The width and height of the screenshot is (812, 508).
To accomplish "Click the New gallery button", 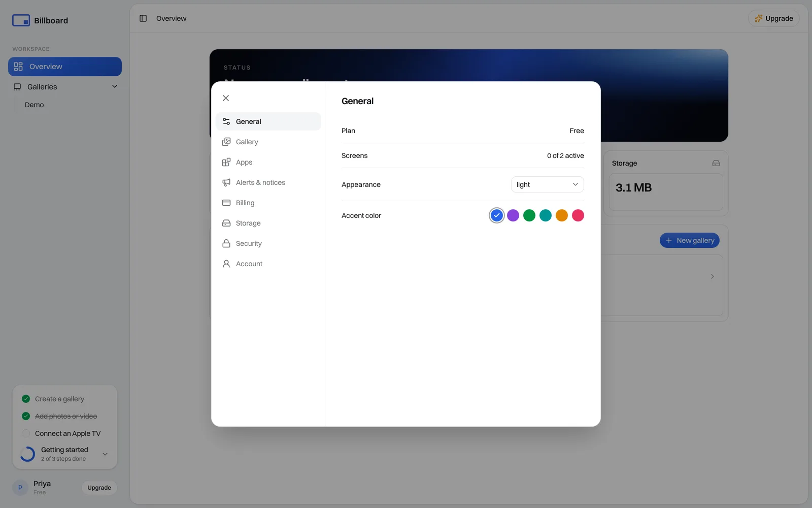I will 689,240.
